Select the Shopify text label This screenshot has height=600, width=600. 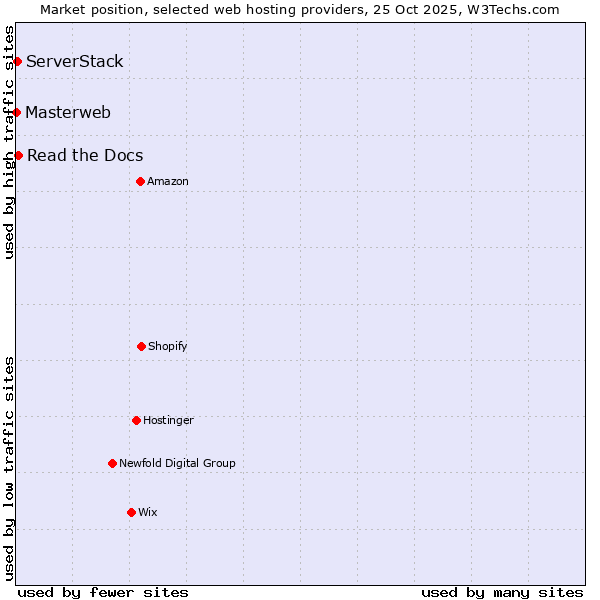pyautogui.click(x=168, y=346)
